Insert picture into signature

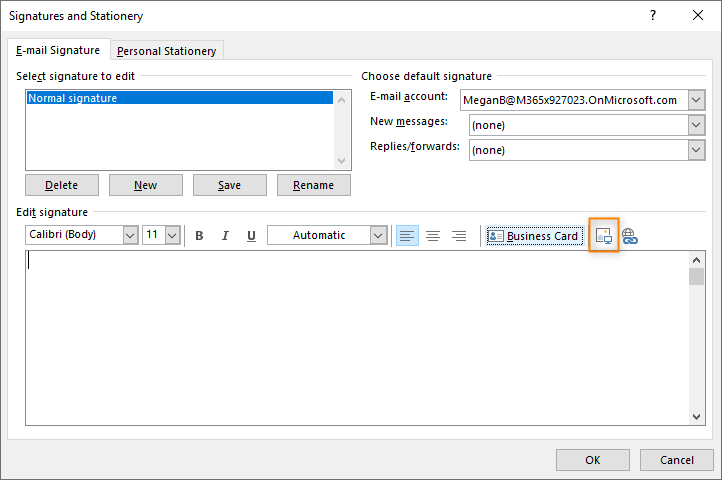tap(604, 235)
